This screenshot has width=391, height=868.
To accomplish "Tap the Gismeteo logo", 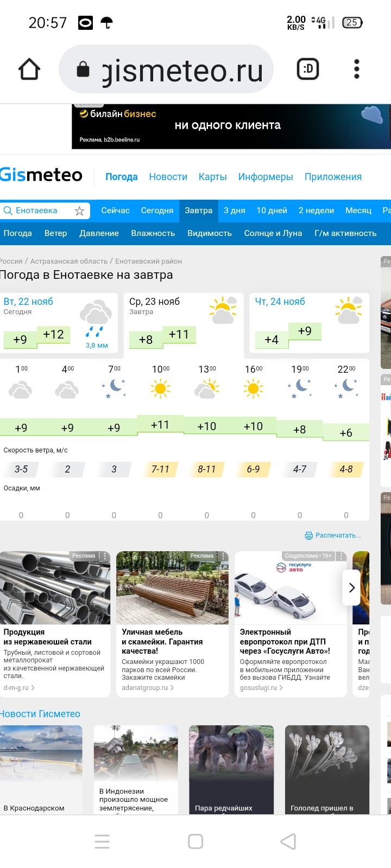I will click(41, 175).
